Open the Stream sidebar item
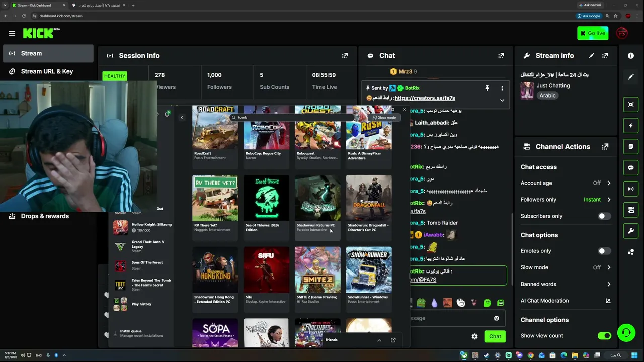Image resolution: width=644 pixels, height=362 pixels. [x=48, y=54]
